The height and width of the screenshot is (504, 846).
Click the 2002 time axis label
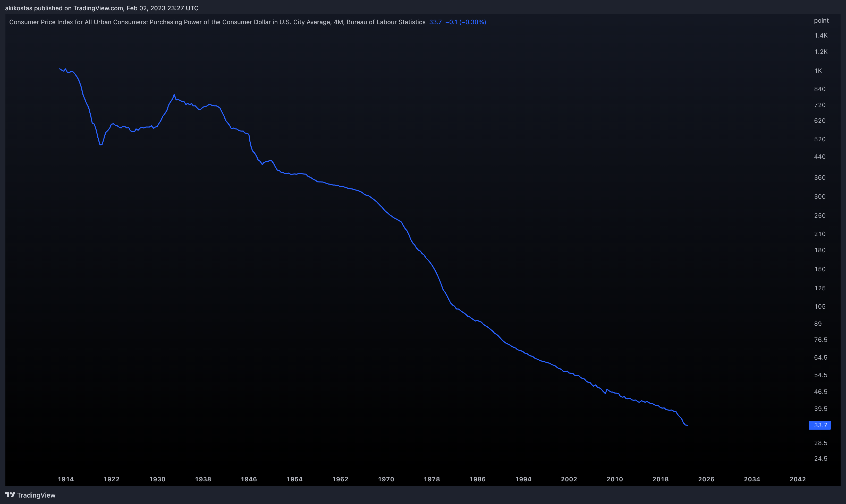[569, 479]
